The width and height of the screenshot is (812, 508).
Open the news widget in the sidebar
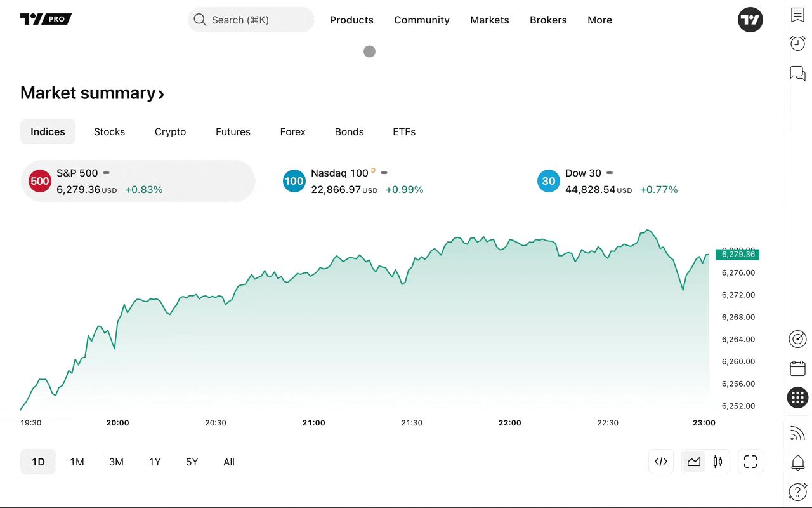tap(797, 15)
